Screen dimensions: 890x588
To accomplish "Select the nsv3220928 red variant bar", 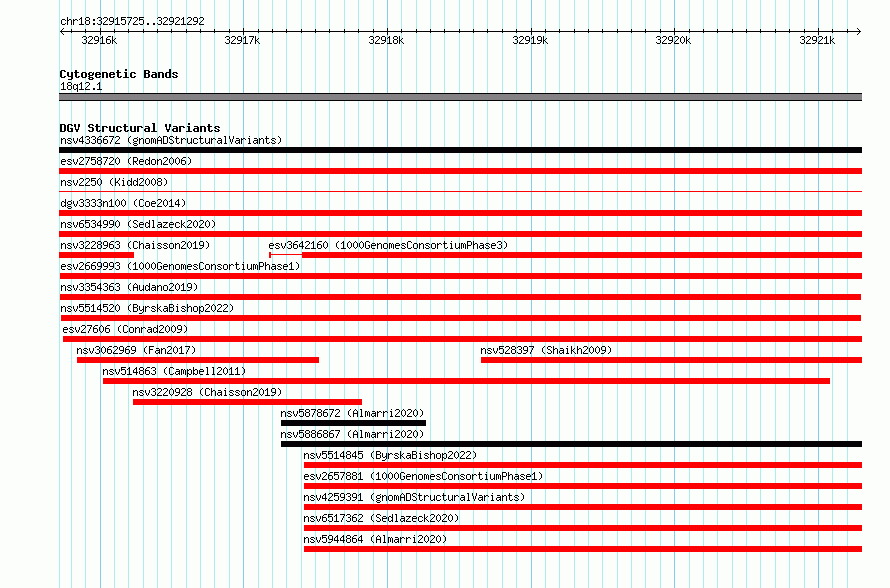I will pos(247,402).
